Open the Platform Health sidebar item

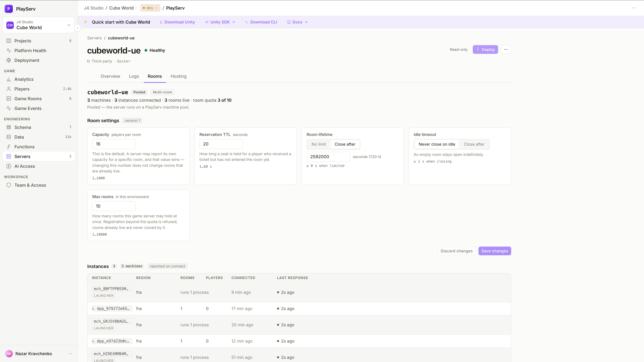(39, 50)
